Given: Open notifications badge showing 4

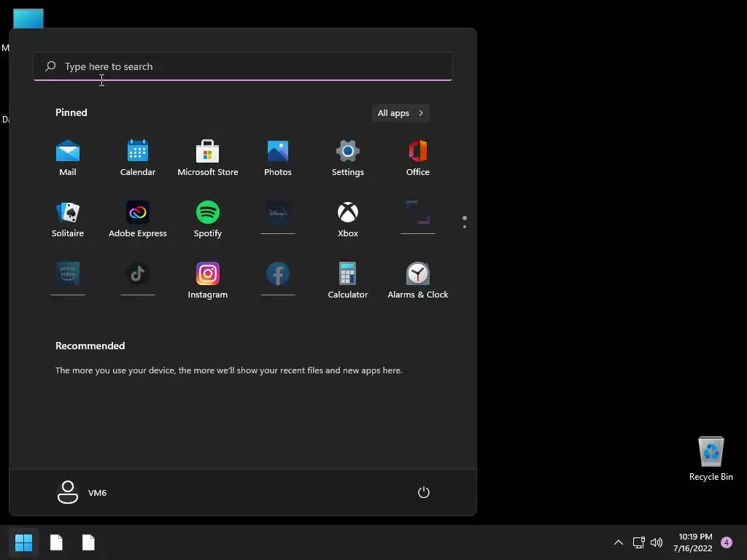Looking at the screenshot, I should click(x=727, y=542).
